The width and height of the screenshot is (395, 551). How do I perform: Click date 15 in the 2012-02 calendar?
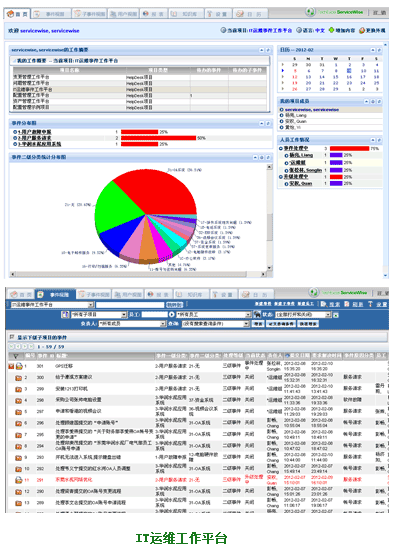pos(336,77)
